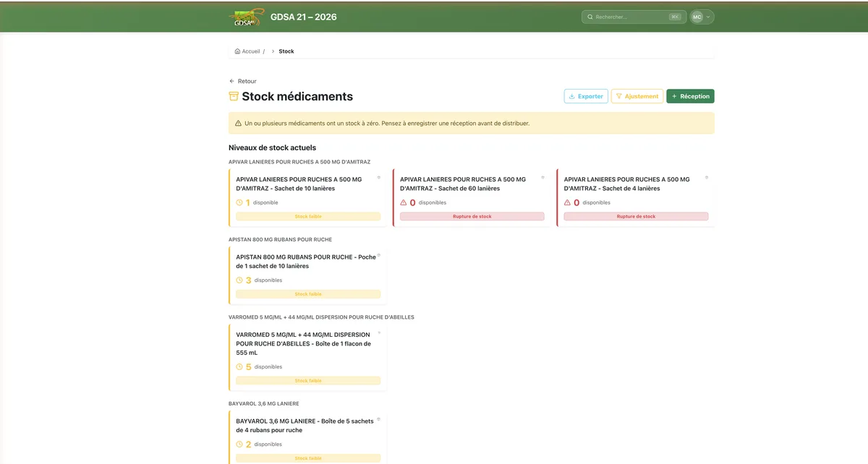
Task: Click the box icon beside the Stock médicaments title
Action: [x=233, y=96]
